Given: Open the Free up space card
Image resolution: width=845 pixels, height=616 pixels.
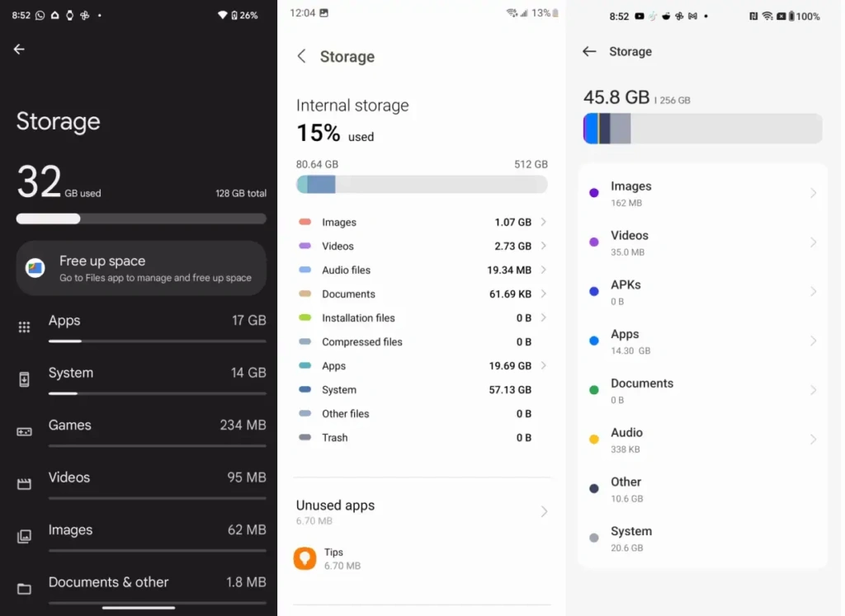Looking at the screenshot, I should pyautogui.click(x=141, y=268).
